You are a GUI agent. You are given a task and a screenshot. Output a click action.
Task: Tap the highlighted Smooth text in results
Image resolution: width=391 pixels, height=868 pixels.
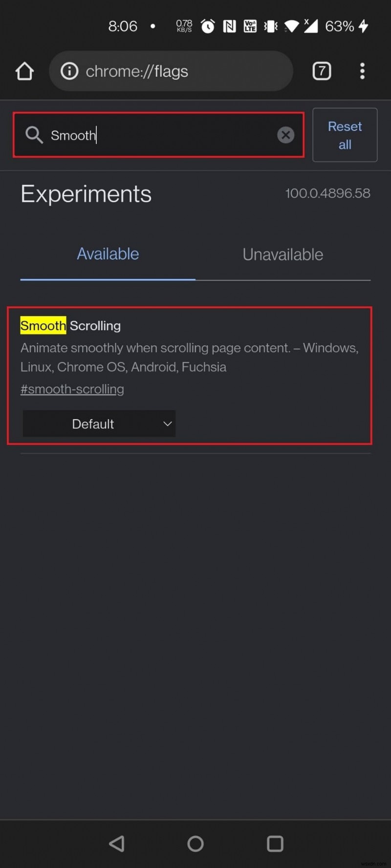point(43,325)
